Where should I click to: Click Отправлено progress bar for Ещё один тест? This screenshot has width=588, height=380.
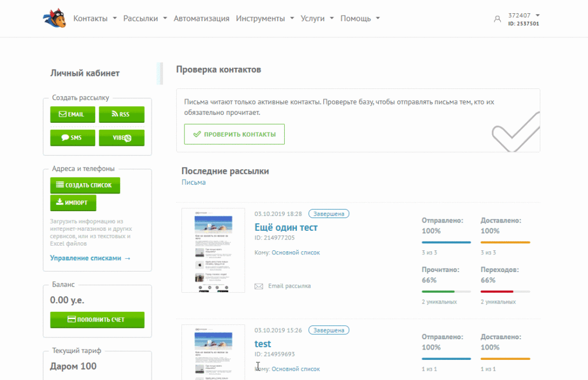click(446, 242)
